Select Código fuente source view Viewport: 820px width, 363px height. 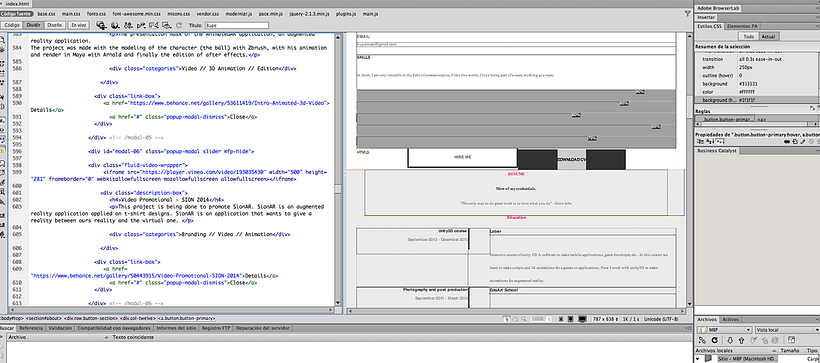(16, 13)
